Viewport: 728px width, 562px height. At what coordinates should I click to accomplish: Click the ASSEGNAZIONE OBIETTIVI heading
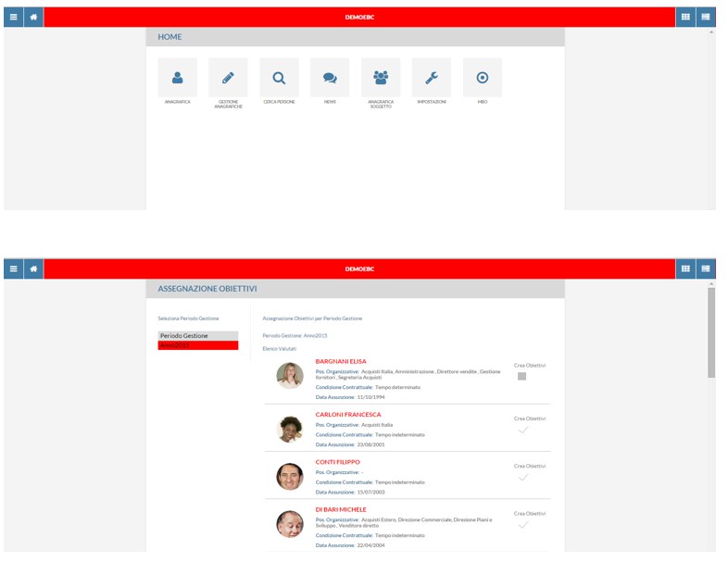[207, 289]
